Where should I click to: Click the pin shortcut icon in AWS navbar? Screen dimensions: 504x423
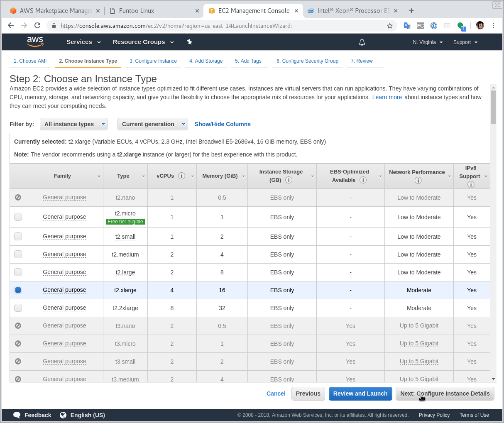pyautogui.click(x=189, y=42)
